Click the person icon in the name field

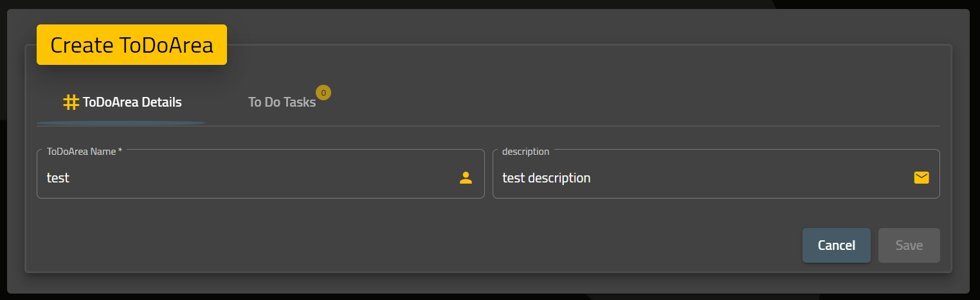click(466, 178)
